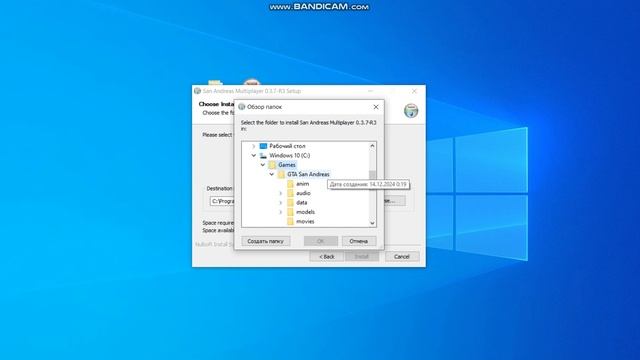Select 'Рабочий стол' label in tree

287,146
